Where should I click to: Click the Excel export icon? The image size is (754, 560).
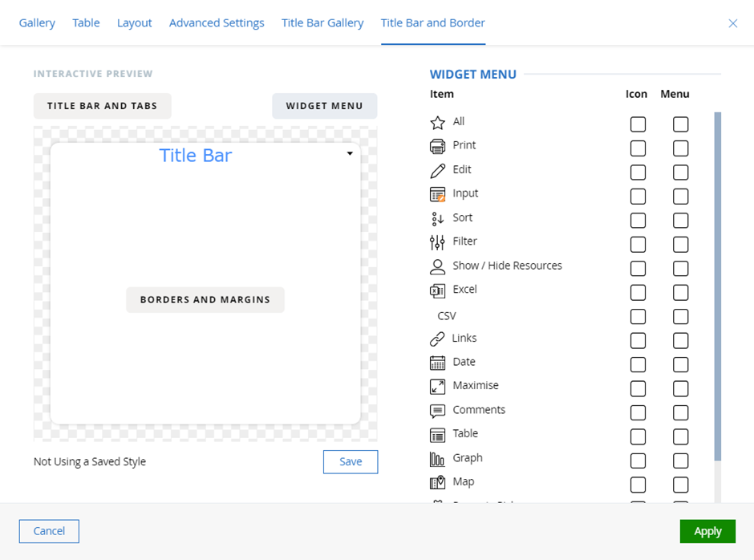point(437,290)
